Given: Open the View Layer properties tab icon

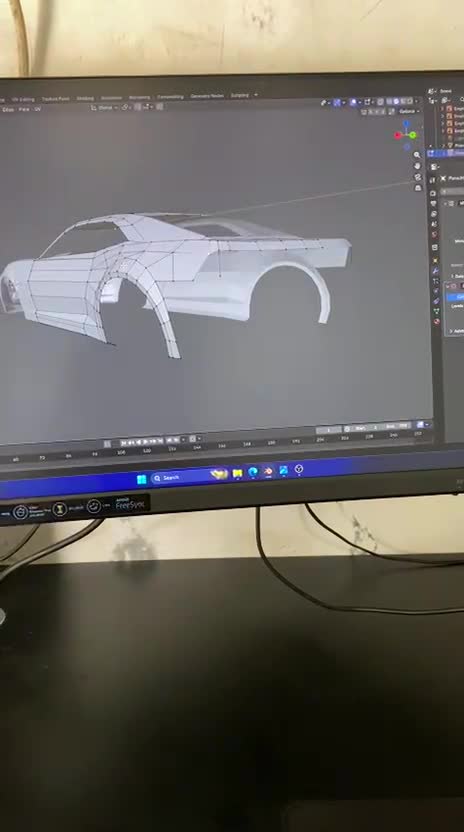Looking at the screenshot, I should [x=434, y=214].
